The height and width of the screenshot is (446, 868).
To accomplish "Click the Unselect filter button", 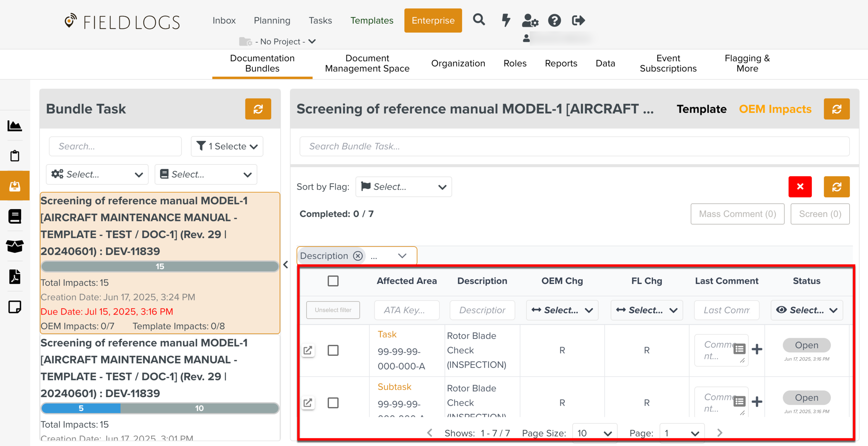I will [x=333, y=310].
